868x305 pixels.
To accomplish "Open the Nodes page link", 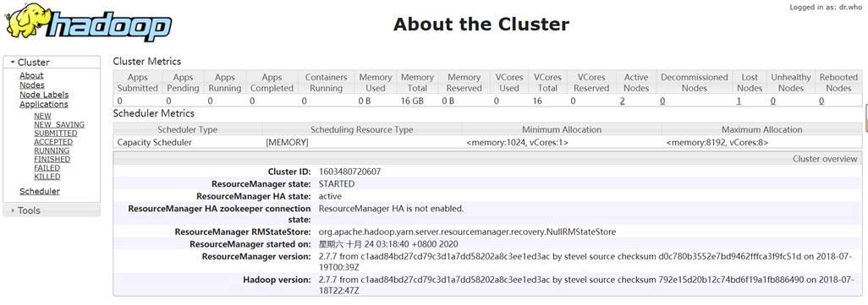I will pyautogui.click(x=32, y=85).
